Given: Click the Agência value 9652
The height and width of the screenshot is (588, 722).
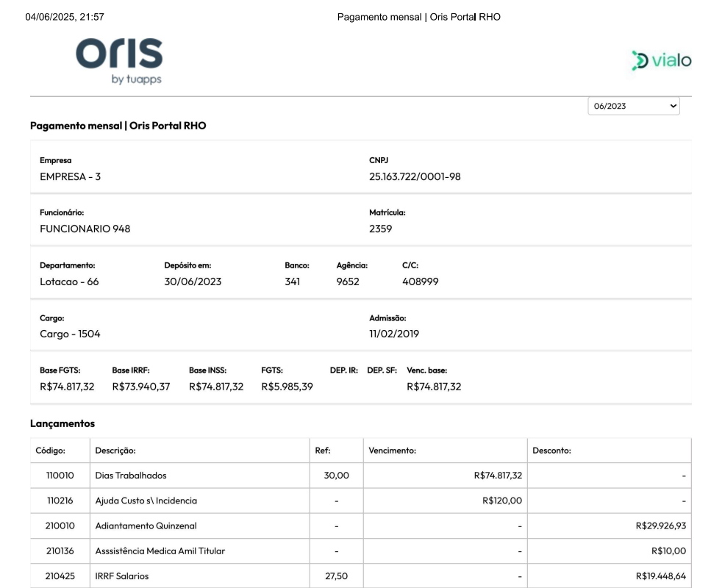Looking at the screenshot, I should [348, 282].
